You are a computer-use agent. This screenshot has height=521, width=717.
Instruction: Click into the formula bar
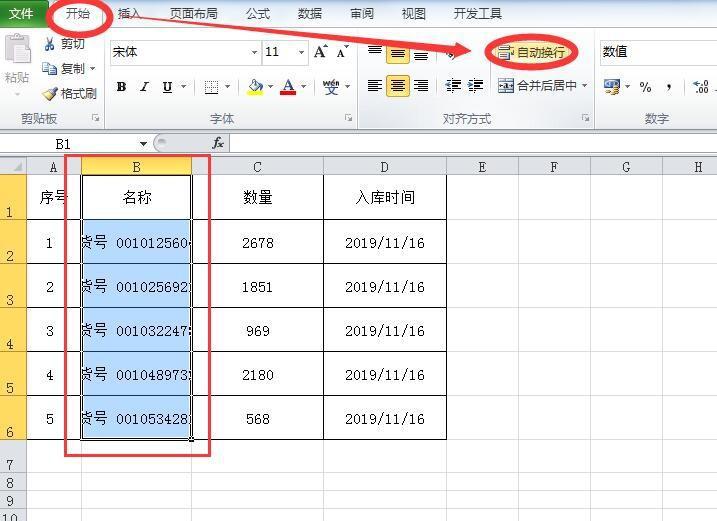coord(473,144)
